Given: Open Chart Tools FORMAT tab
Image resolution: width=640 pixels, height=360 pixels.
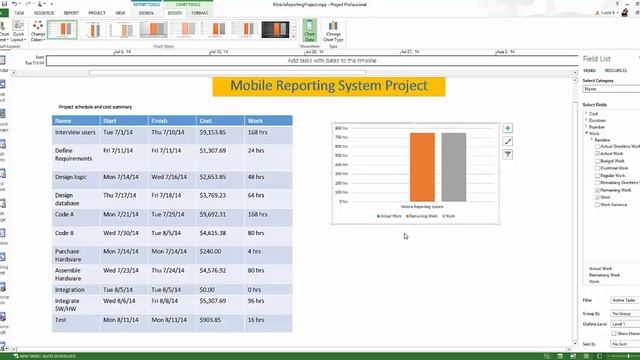Looking at the screenshot, I should point(200,13).
